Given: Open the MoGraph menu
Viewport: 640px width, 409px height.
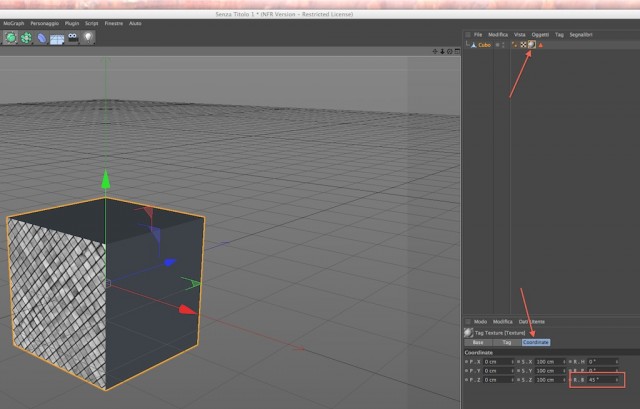Looking at the screenshot, I should pyautogui.click(x=13, y=24).
